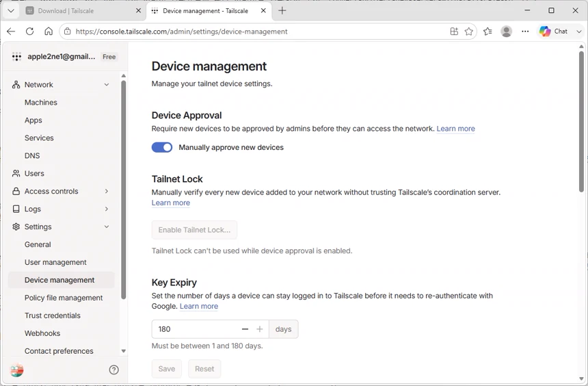This screenshot has width=588, height=386.
Task: Open the browser extensions icon in address bar
Action: coord(454,31)
